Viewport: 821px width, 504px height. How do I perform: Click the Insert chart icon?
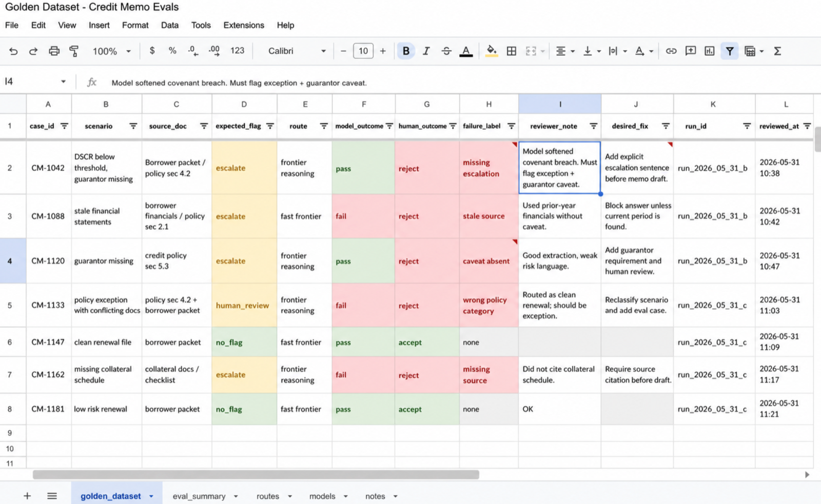[x=710, y=51]
